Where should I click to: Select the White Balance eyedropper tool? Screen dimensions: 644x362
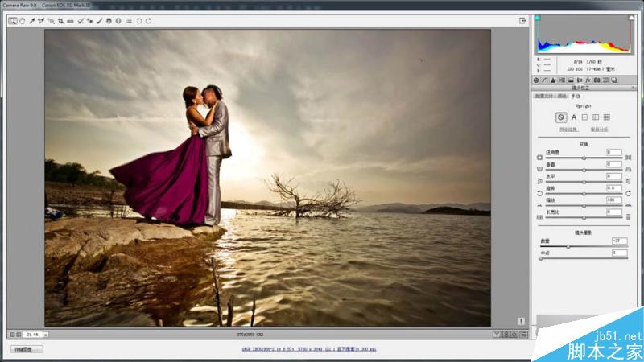(x=31, y=21)
